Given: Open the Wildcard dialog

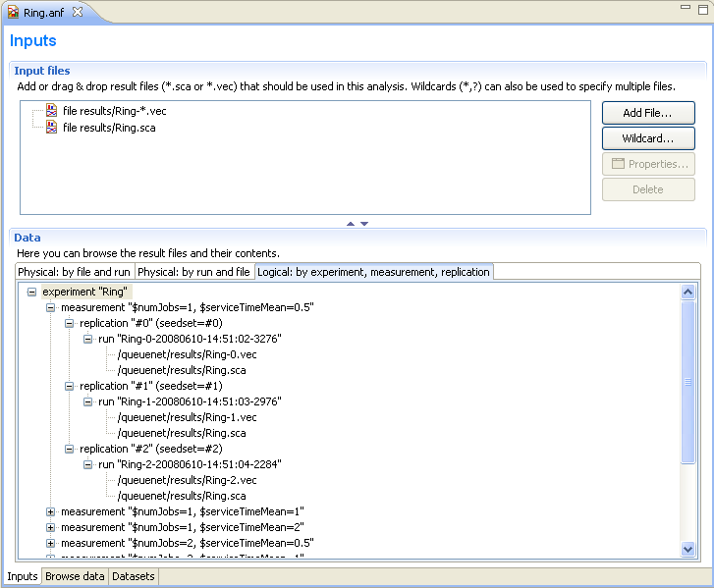Looking at the screenshot, I should pyautogui.click(x=648, y=138).
